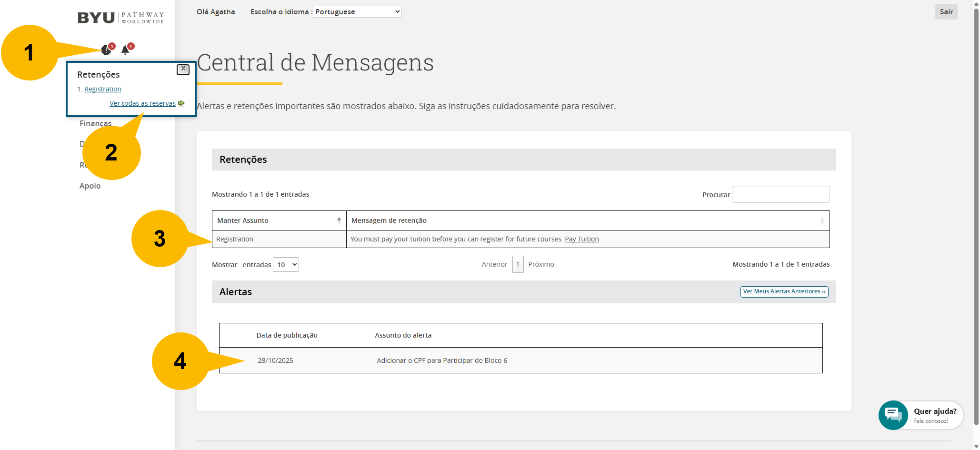The height and width of the screenshot is (450, 980).
Task: Click the Fale conosco help text
Action: coord(931,421)
